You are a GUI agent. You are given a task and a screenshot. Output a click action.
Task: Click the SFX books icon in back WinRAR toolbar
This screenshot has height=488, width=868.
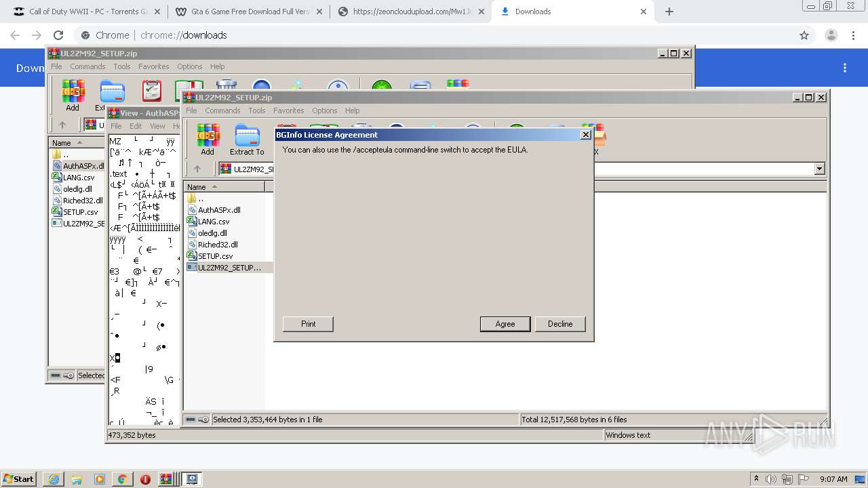[458, 85]
